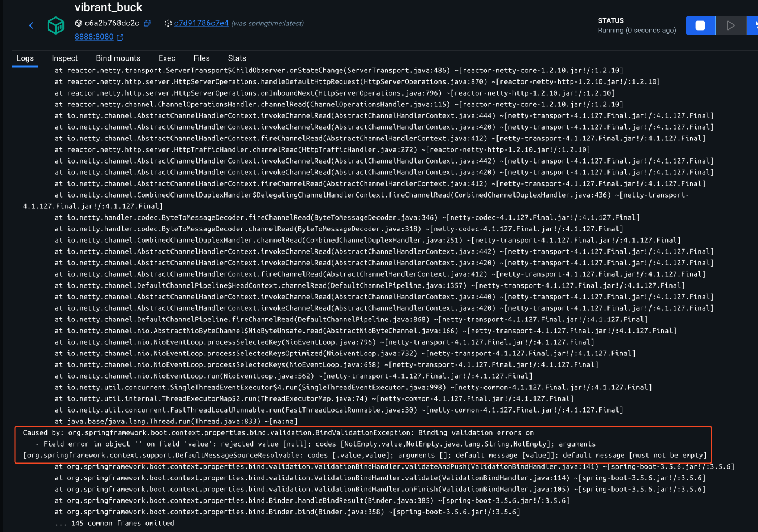Click the green container cube icon

coord(55,25)
